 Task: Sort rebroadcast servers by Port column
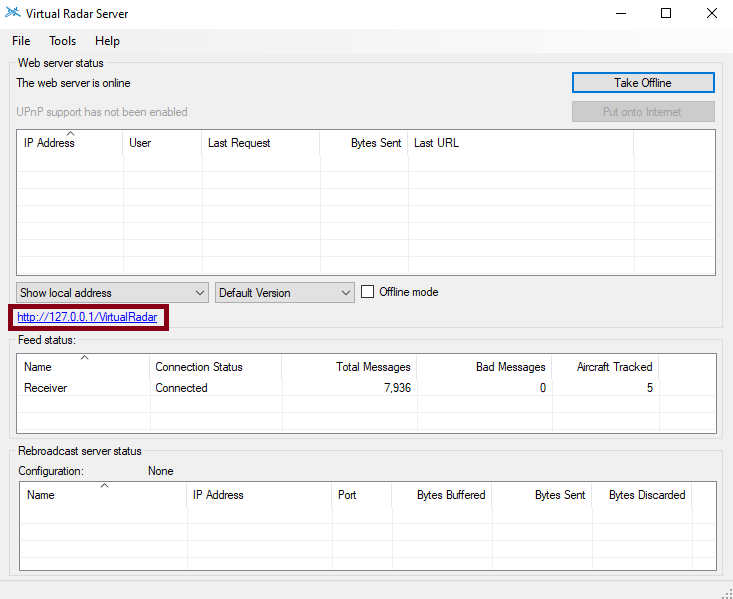[361, 495]
